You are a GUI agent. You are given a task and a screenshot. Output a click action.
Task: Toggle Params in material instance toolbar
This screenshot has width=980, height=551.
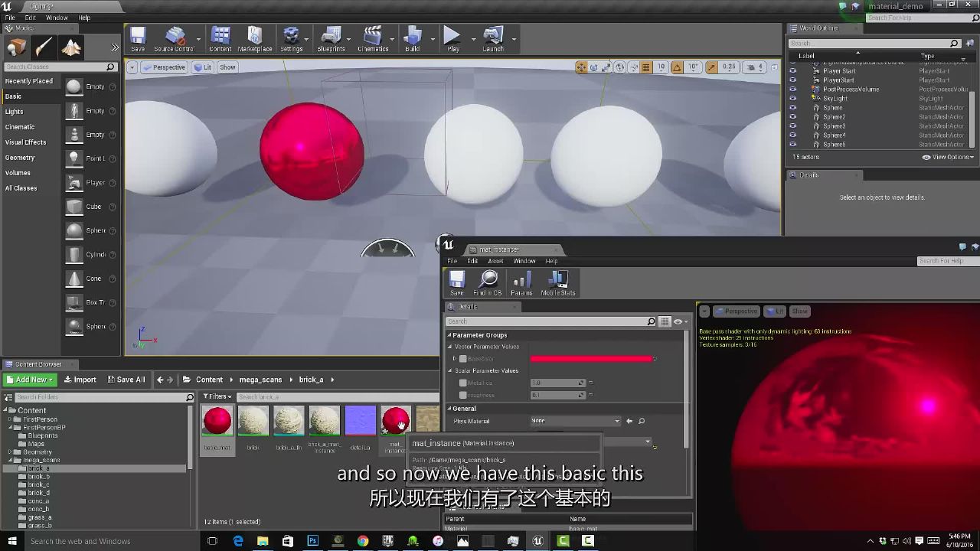pos(521,283)
